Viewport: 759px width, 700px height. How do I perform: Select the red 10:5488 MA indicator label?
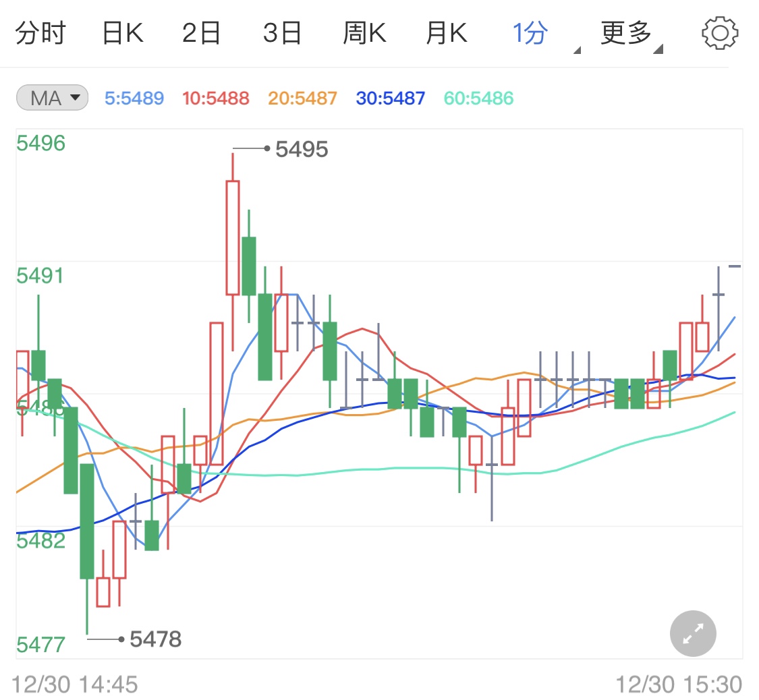[215, 98]
